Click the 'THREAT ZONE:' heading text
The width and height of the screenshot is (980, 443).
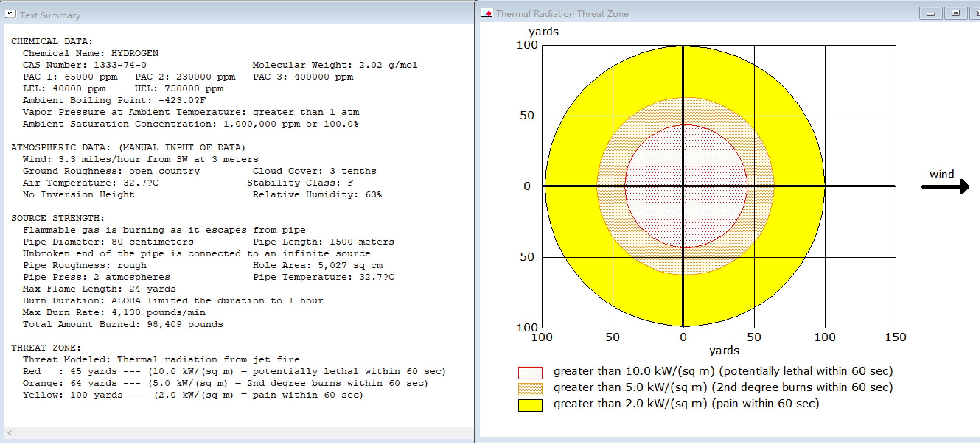46,348
